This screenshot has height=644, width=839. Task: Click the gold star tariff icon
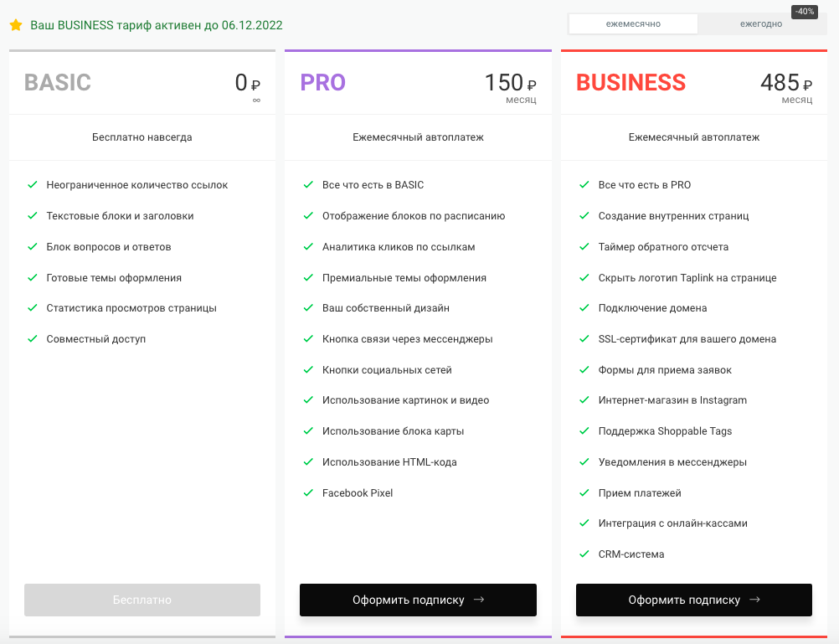[x=16, y=25]
